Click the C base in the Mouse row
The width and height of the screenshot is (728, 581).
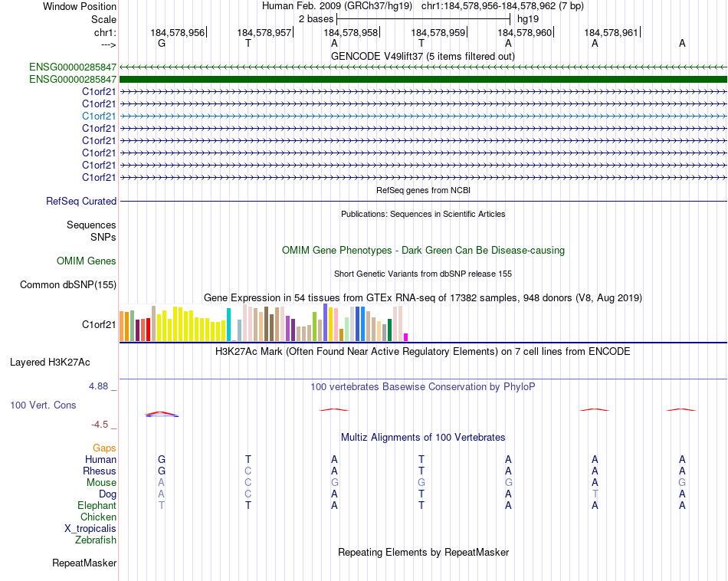tap(248, 483)
